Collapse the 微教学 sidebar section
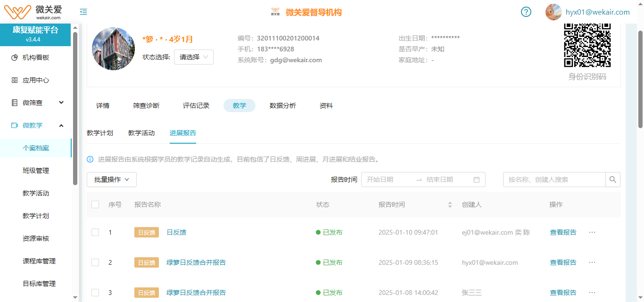The width and height of the screenshot is (644, 302). point(61,125)
